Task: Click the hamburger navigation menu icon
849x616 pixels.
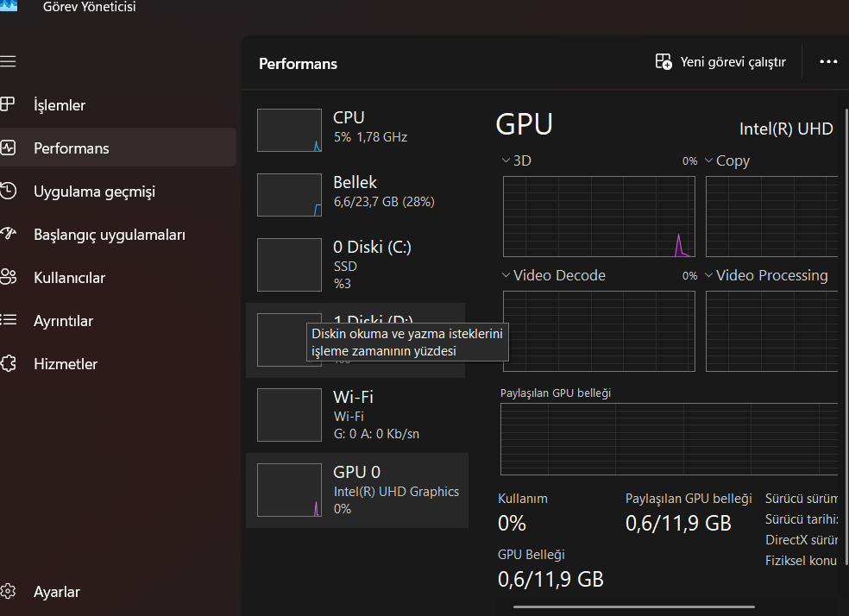Action: tap(8, 62)
